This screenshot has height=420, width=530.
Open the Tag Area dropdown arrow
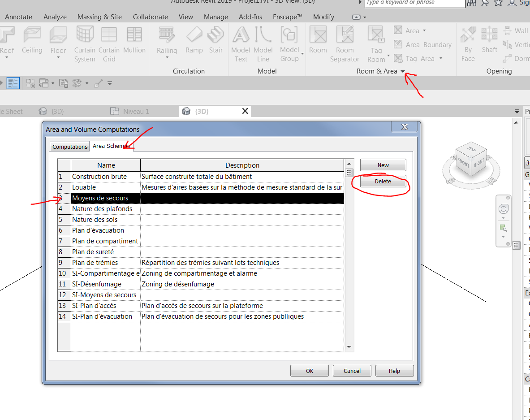pos(441,59)
